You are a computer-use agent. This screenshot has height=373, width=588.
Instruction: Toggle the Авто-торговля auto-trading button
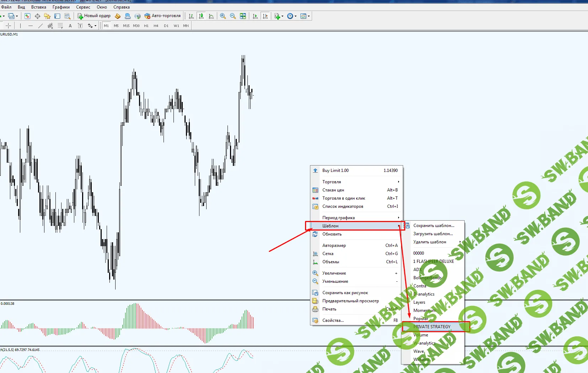coord(162,16)
